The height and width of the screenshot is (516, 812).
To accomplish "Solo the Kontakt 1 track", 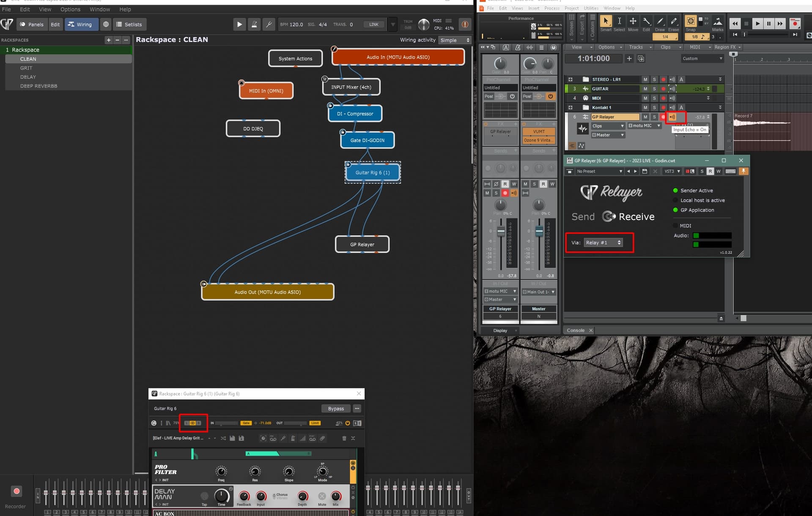I will pyautogui.click(x=654, y=107).
